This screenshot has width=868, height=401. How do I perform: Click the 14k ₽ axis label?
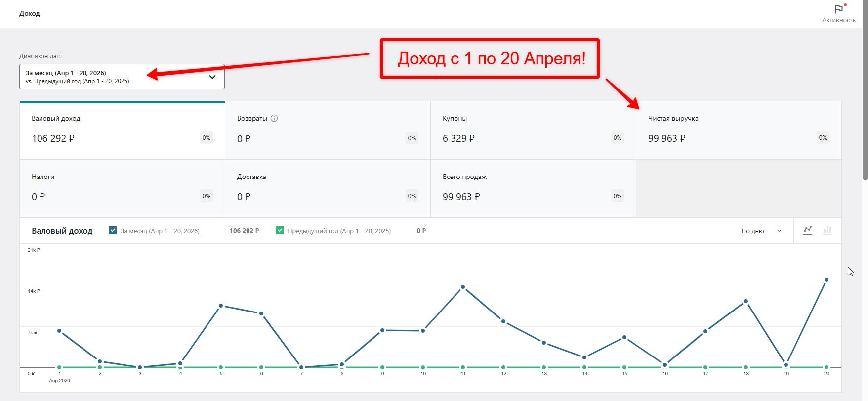[34, 291]
